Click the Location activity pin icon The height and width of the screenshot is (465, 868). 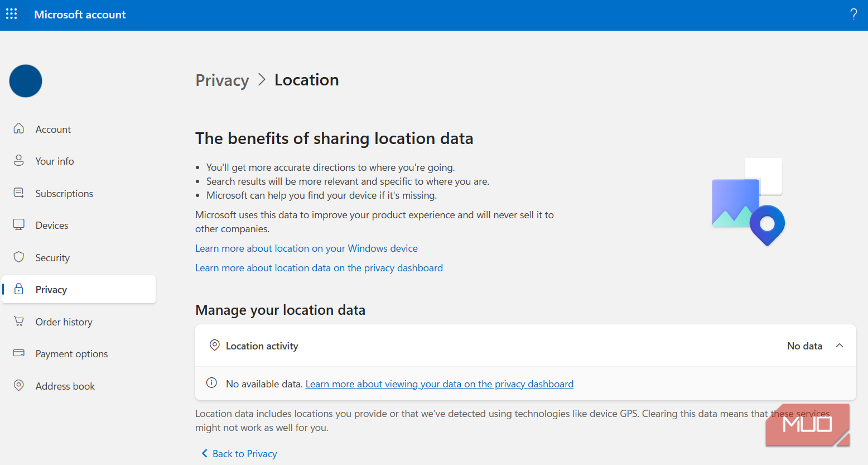click(214, 345)
